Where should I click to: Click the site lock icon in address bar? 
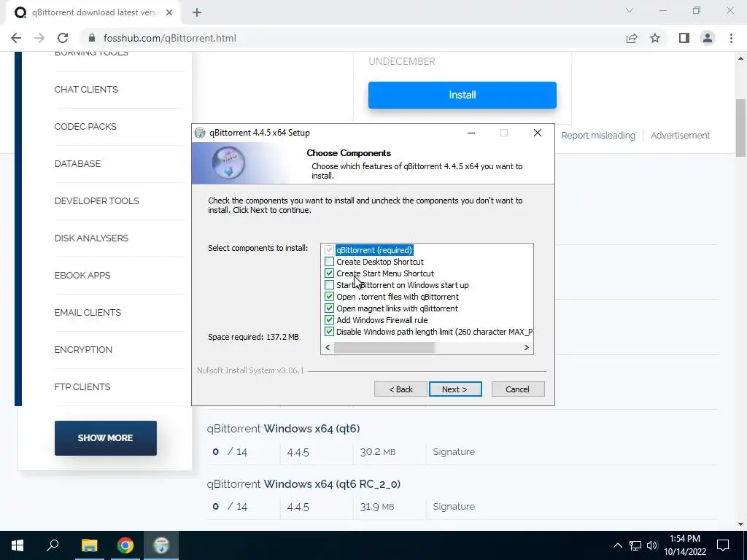tap(92, 38)
